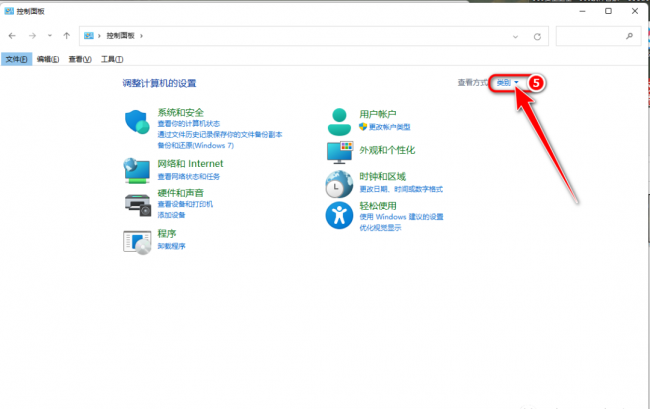The image size is (650, 409).
Task: Open the 轻松使用 accessibility icon
Action: 339,215
